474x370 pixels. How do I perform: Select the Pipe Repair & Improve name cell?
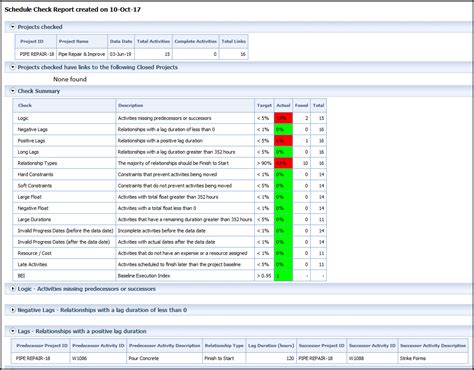(x=82, y=54)
